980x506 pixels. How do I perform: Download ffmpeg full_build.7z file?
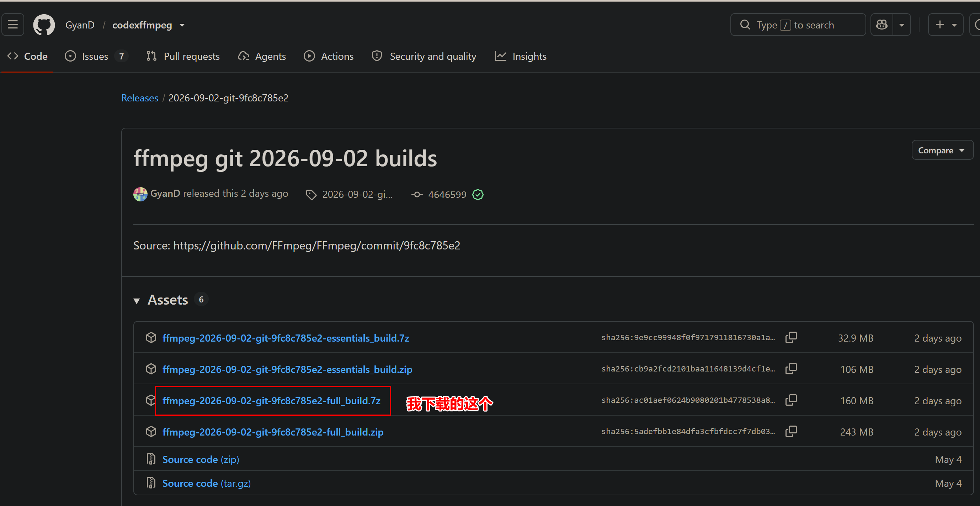271,401
